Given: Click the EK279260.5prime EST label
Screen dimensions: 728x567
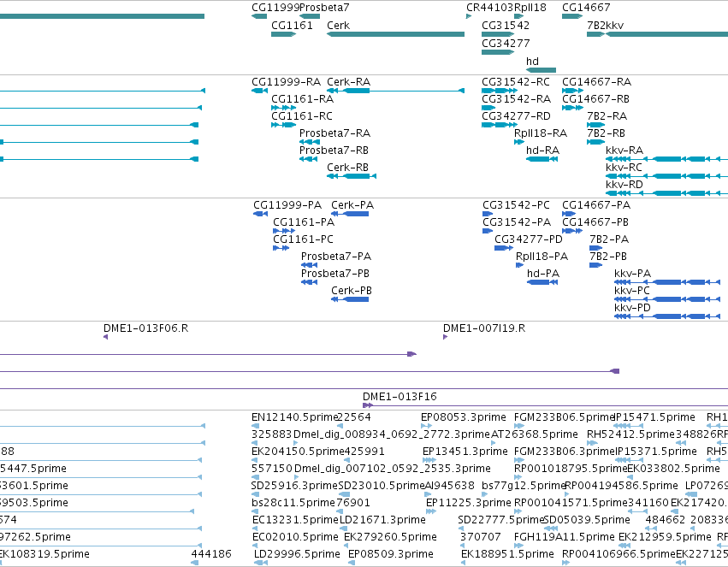Looking at the screenshot, I should (x=390, y=537).
